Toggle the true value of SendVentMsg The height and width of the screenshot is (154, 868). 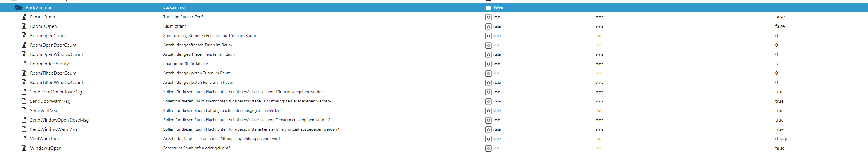pos(779,110)
